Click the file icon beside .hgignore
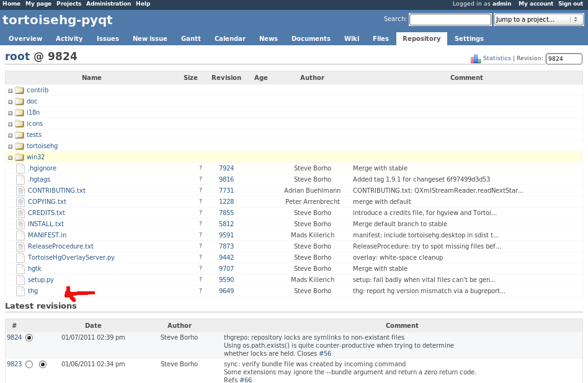 point(20,169)
